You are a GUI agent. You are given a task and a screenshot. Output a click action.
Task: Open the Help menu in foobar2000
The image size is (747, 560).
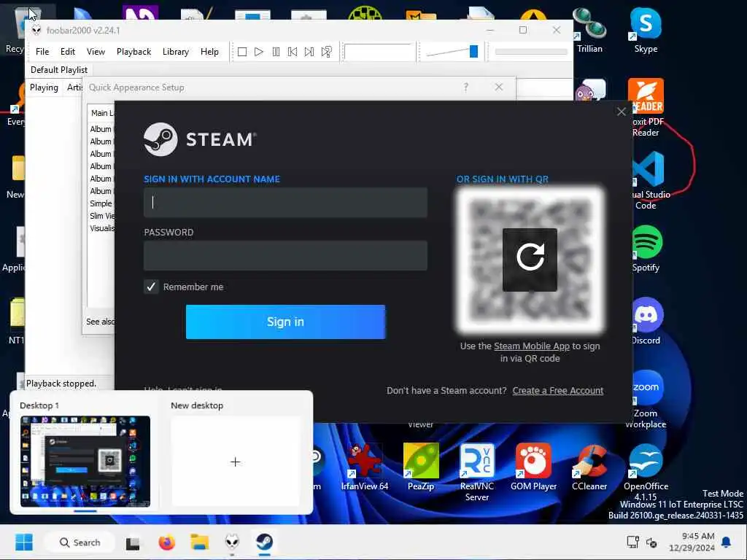tap(209, 52)
